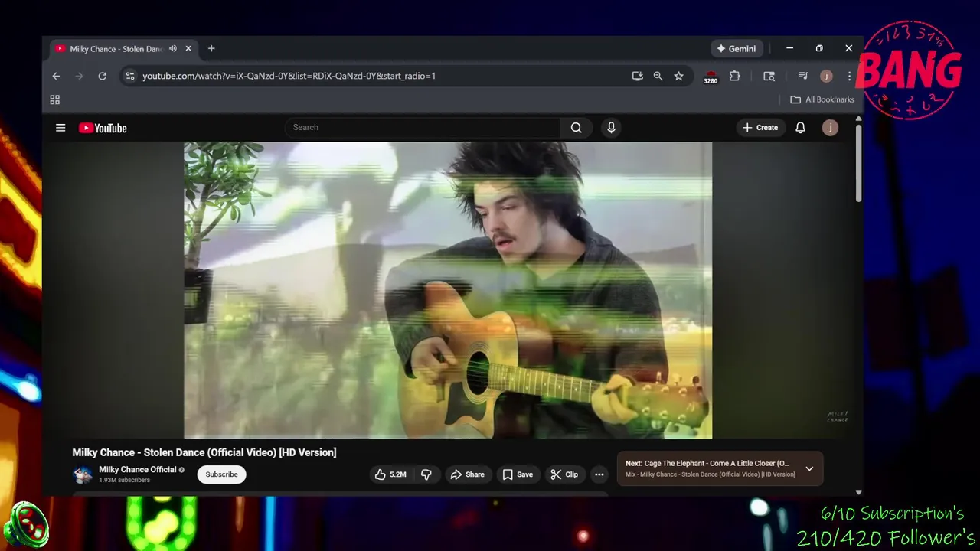
Task: Open Chrome media controls icon
Action: 803,76
